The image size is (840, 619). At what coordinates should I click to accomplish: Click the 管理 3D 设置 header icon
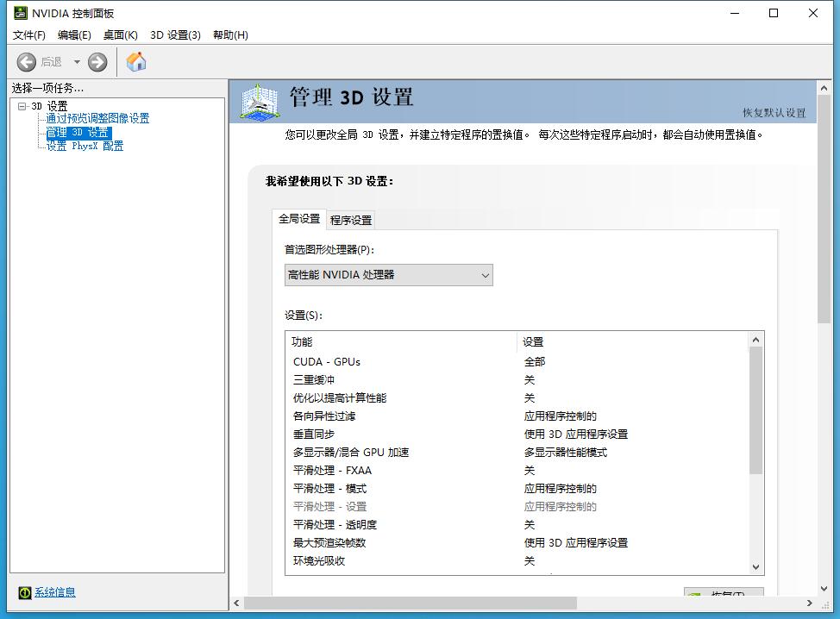pyautogui.click(x=260, y=102)
